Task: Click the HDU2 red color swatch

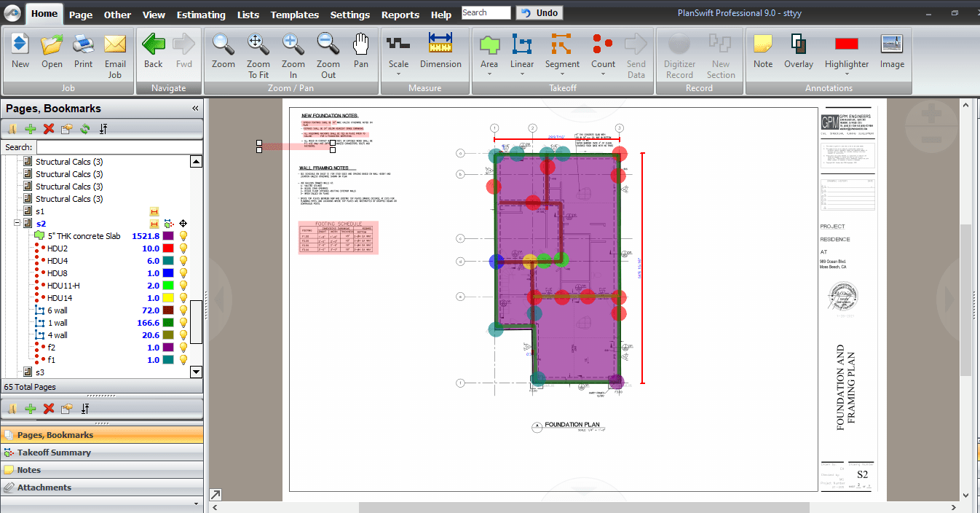Action: point(168,248)
